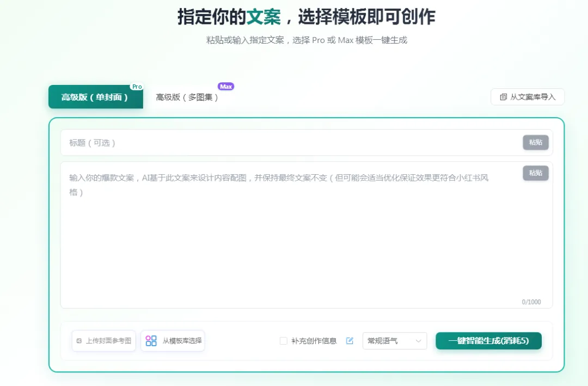Click the 一键智能生成(消耗5) button
This screenshot has width=588, height=386.
click(x=488, y=341)
